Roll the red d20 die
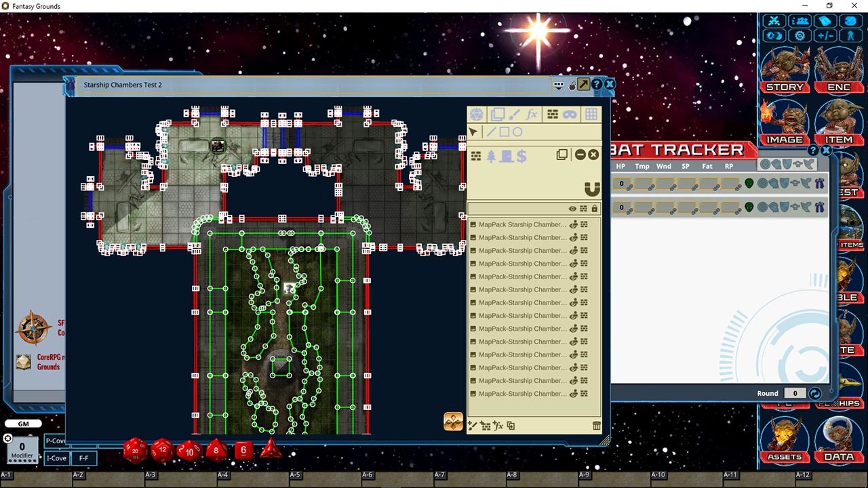 point(136,451)
